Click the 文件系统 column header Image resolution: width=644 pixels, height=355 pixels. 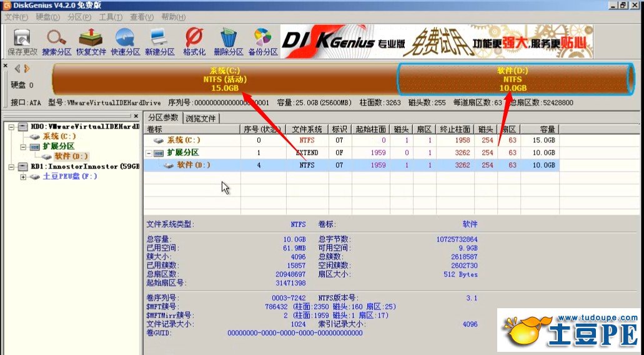pyautogui.click(x=307, y=129)
